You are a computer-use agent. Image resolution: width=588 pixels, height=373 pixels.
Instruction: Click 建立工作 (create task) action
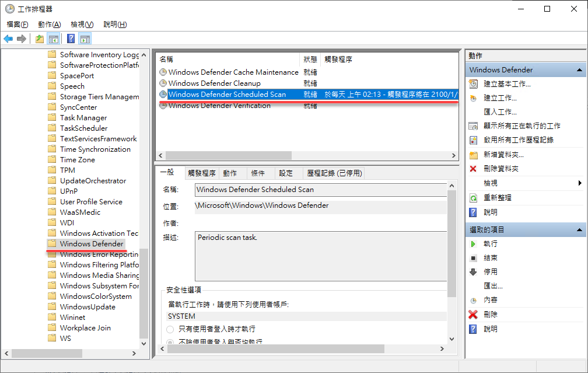point(500,98)
